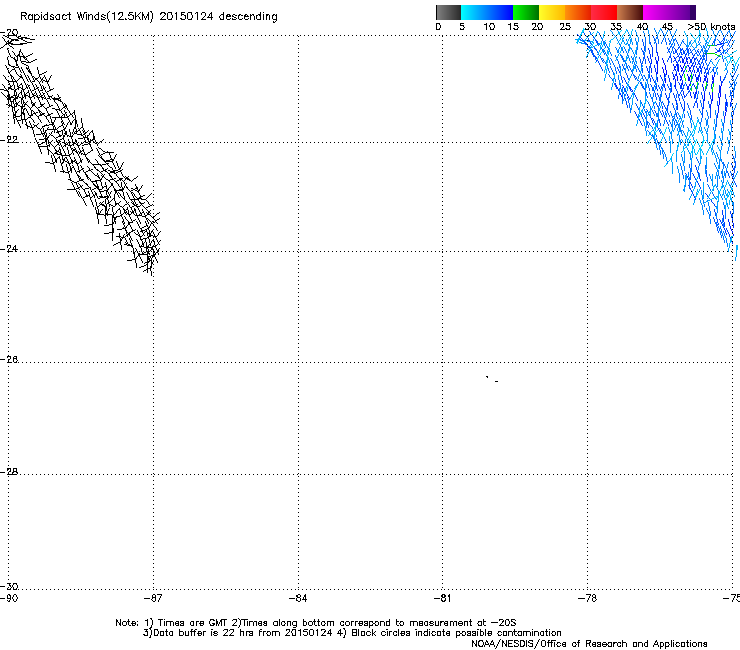Click the '-78' longitude axis label

[x=587, y=599]
